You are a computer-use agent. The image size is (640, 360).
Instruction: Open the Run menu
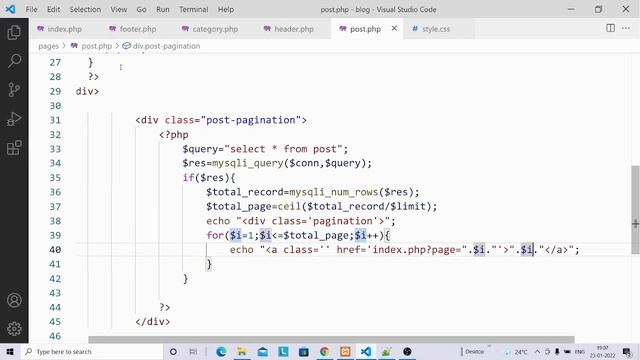(x=162, y=9)
